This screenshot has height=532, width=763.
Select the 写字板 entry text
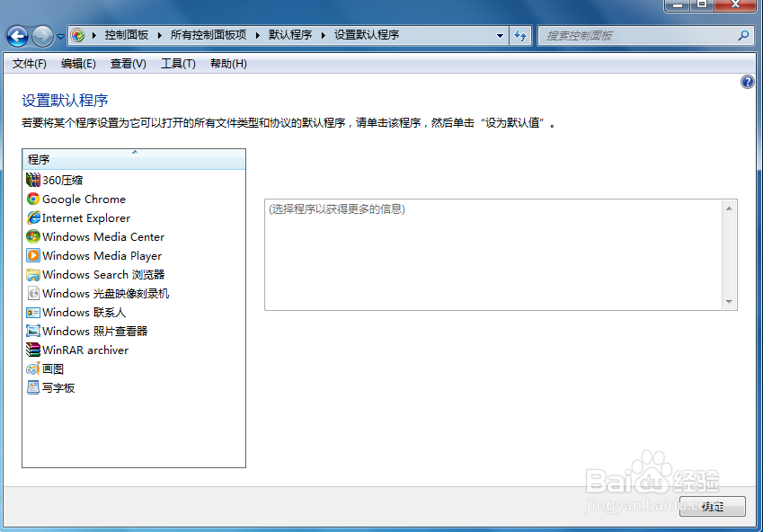(58, 388)
